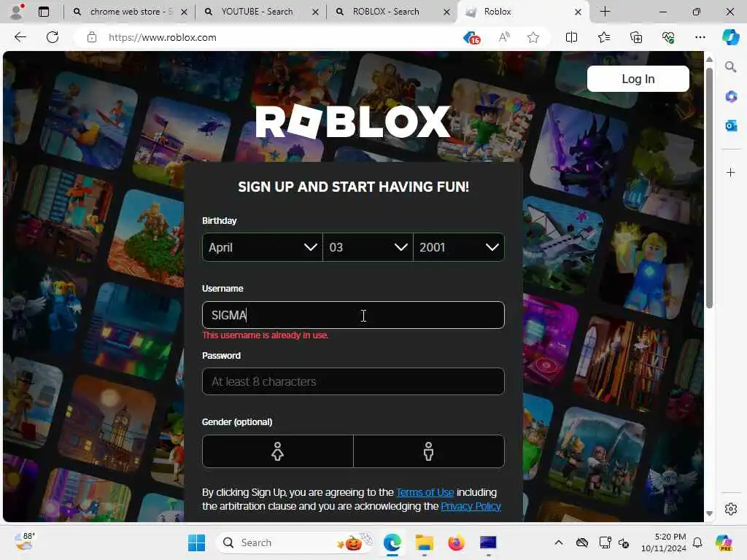
Task: Click the taskbar Search box
Action: [295, 542]
